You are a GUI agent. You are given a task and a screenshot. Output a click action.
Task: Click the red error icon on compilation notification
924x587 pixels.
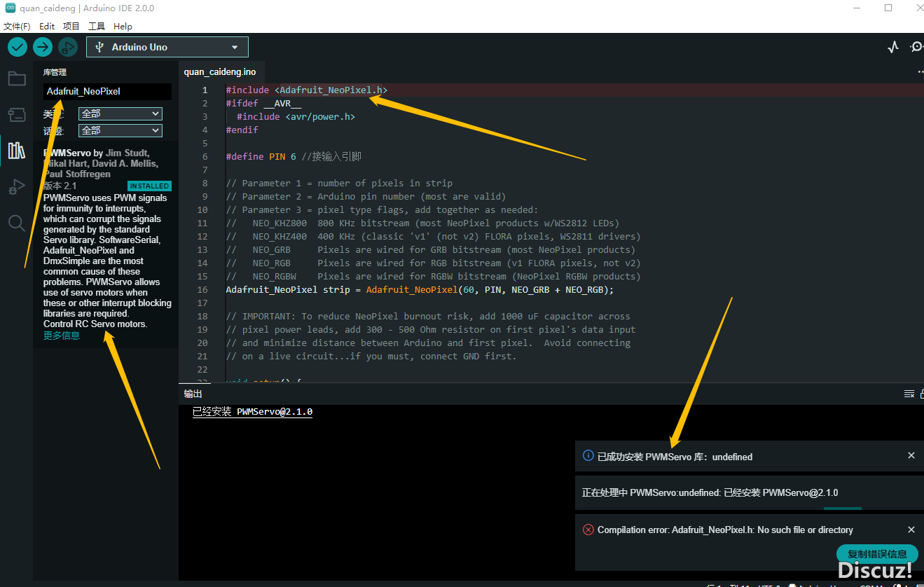(x=588, y=530)
